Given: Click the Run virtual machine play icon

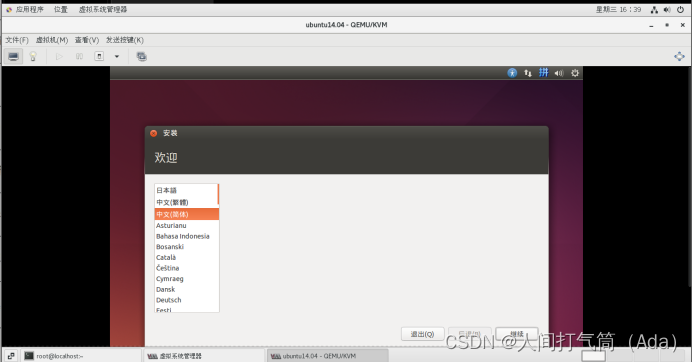Looking at the screenshot, I should click(59, 57).
